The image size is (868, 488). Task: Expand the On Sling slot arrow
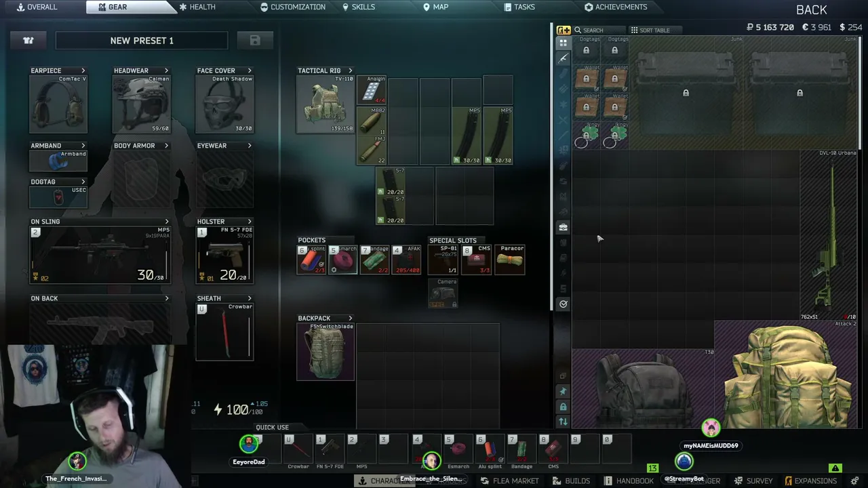tap(167, 222)
